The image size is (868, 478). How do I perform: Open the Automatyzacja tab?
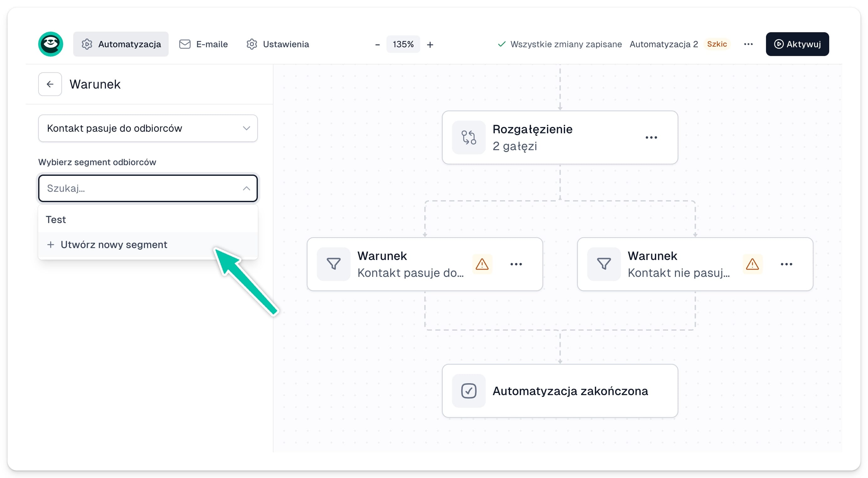(x=121, y=44)
